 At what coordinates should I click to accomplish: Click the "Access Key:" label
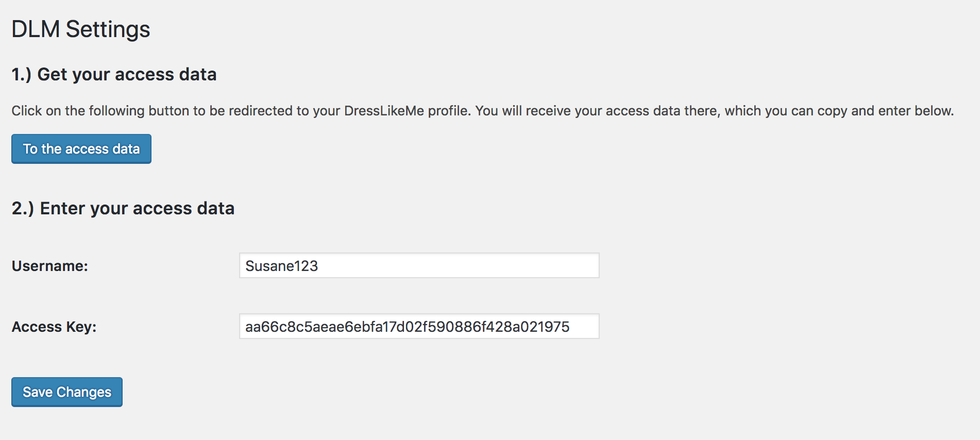pos(54,327)
